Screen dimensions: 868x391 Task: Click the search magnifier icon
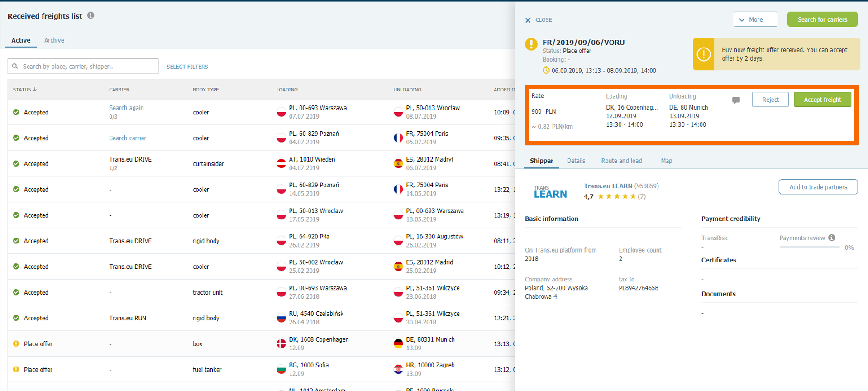(x=15, y=66)
